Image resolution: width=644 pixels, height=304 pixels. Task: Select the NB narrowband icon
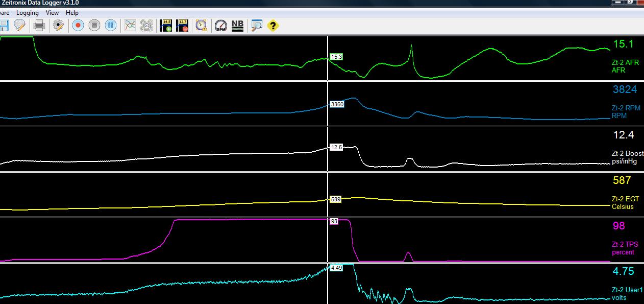tap(237, 25)
